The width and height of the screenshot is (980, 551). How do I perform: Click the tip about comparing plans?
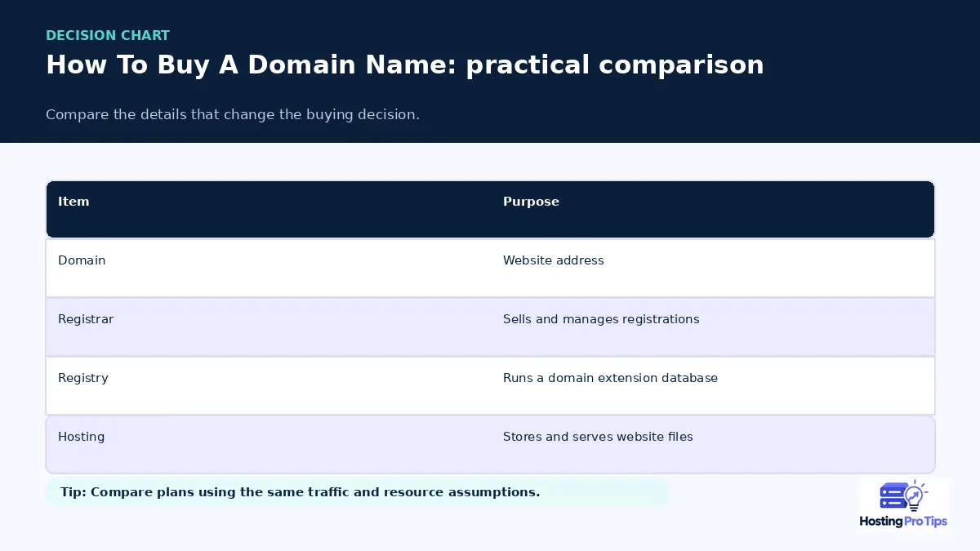pyautogui.click(x=357, y=492)
